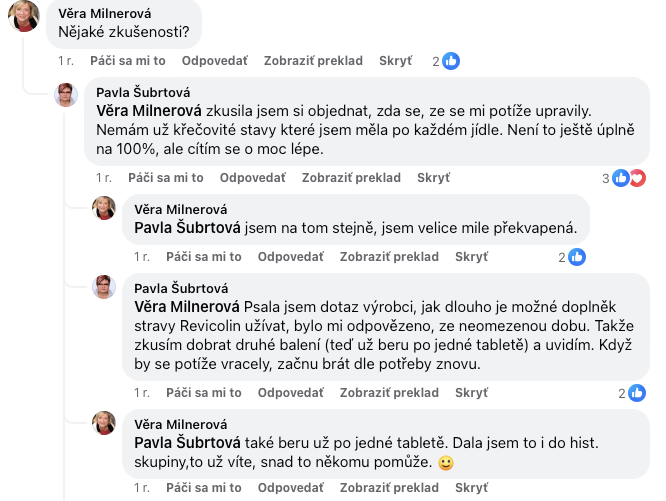666x501 pixels.
Task: Open Věra Milnerová's avatar on the top comment
Action: point(23,15)
